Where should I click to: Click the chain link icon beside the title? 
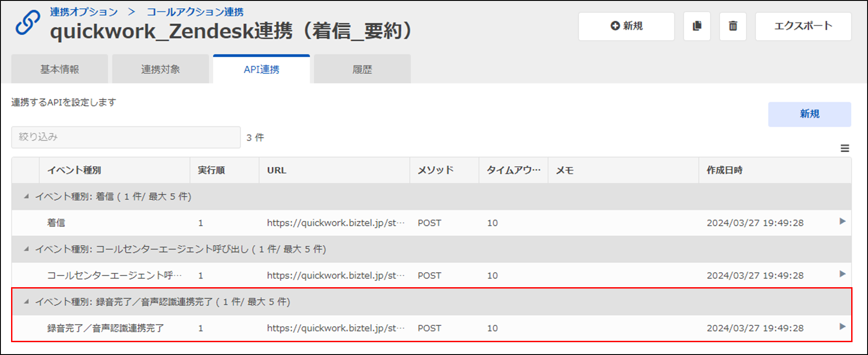[x=28, y=23]
